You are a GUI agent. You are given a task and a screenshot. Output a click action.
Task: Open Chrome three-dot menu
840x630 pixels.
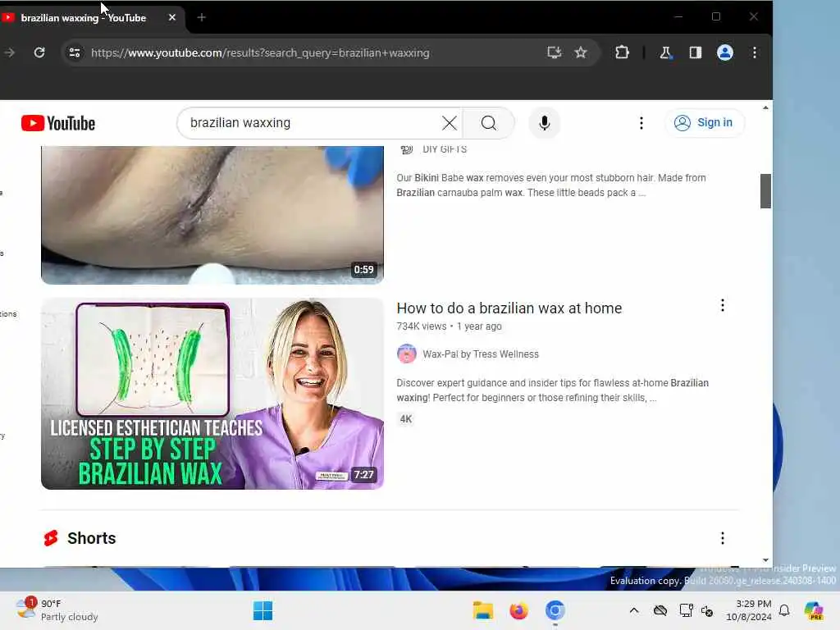755,52
